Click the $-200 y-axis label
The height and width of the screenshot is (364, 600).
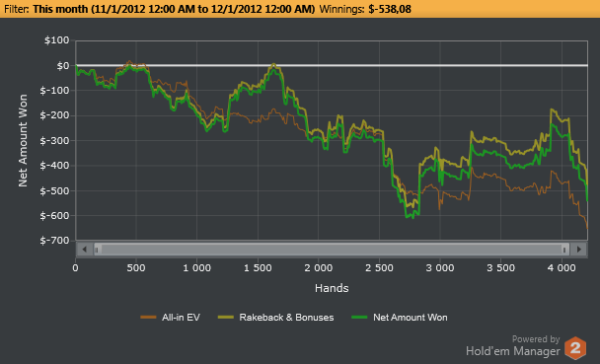point(54,115)
